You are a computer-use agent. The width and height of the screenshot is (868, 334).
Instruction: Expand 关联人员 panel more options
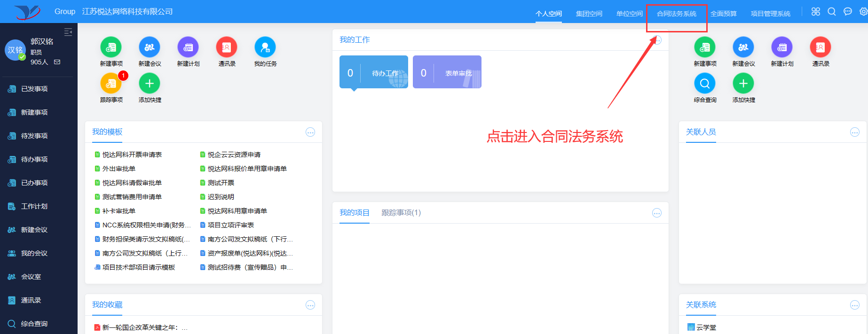(855, 132)
